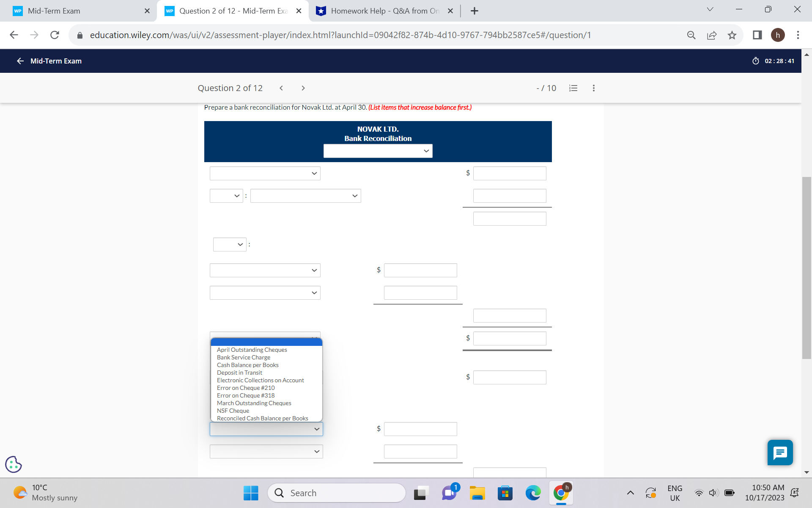This screenshot has height=508, width=812.
Task: Click the share icon in the address bar
Action: click(x=712, y=35)
